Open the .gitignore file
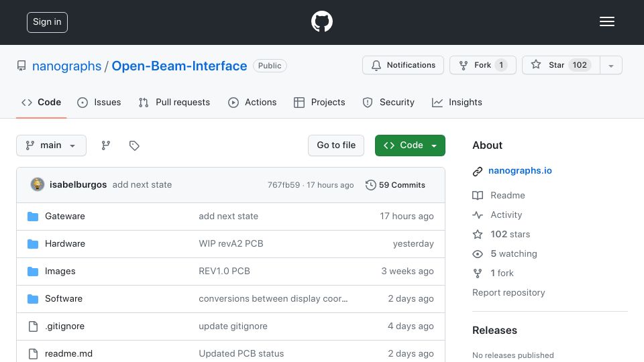The image size is (644, 362). pos(65,326)
